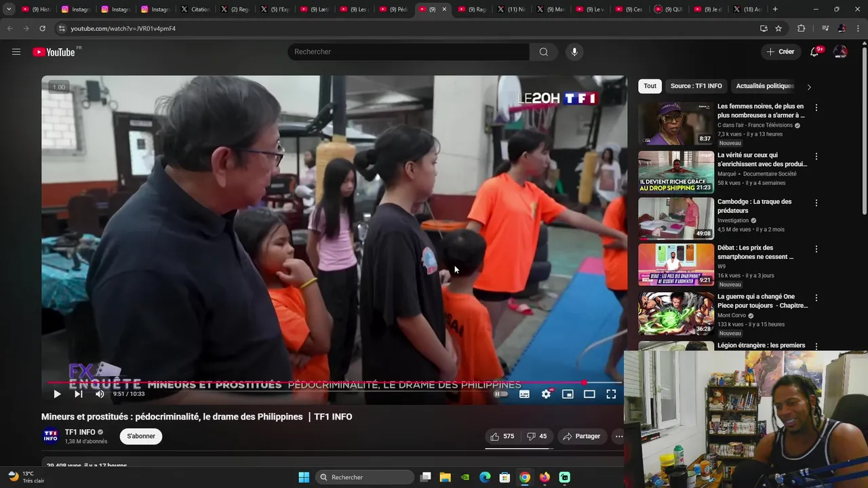868x488 pixels.
Task: Open YouTube notifications bell
Action: 814,52
